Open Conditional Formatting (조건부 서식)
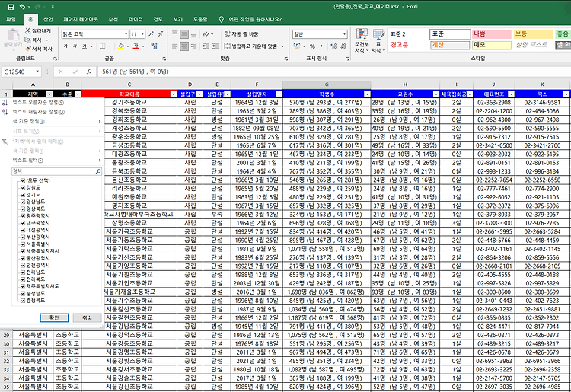Image resolution: width=571 pixels, height=392 pixels. click(x=362, y=40)
